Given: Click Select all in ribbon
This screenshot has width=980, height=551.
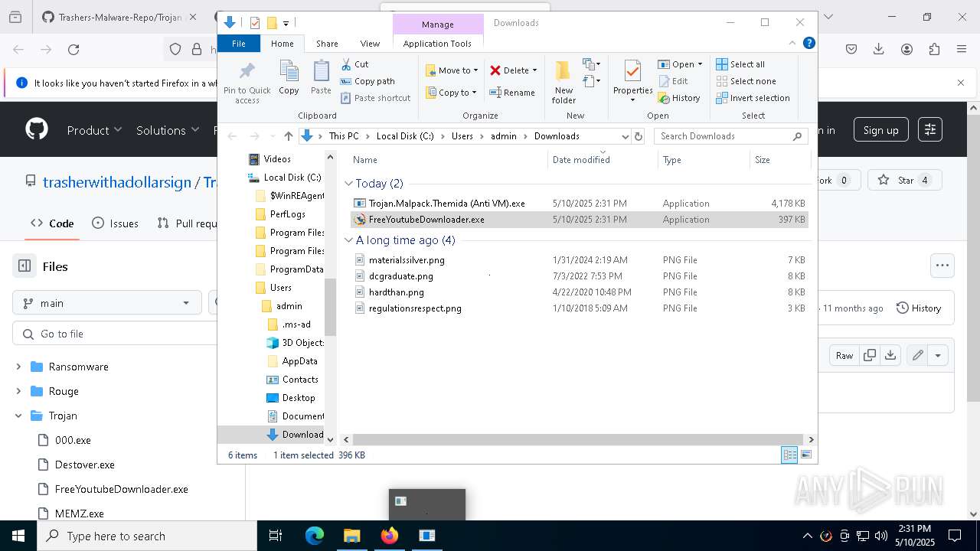Looking at the screenshot, I should [740, 64].
